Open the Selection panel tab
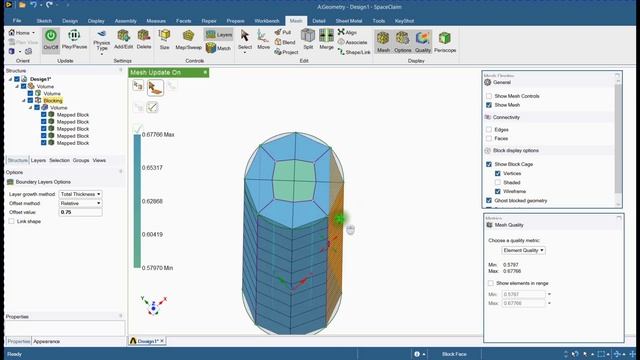Screen dimensions: 640x360 [60, 160]
